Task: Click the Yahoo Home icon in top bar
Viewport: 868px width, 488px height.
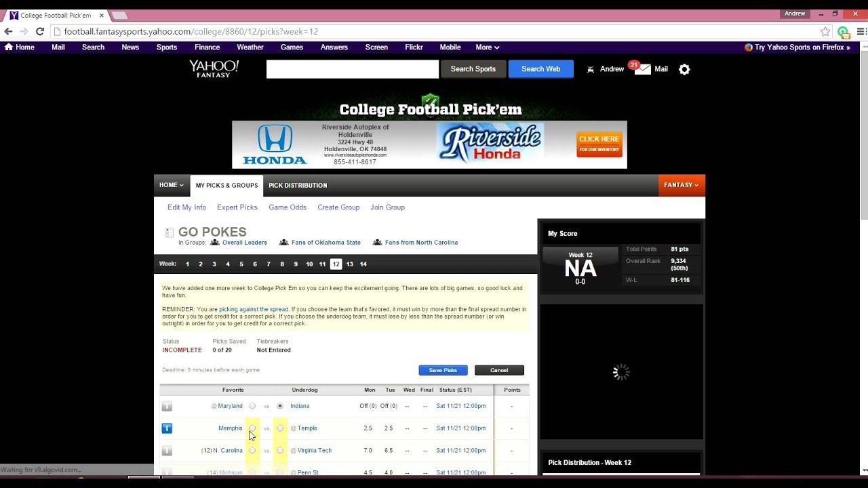Action: point(9,47)
